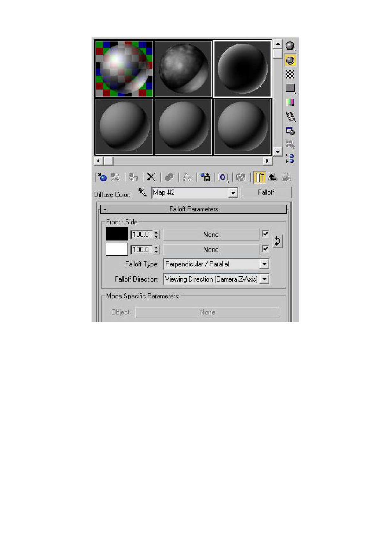Open the white Side color swatch
Screen dimensions: 392x555
[117, 249]
